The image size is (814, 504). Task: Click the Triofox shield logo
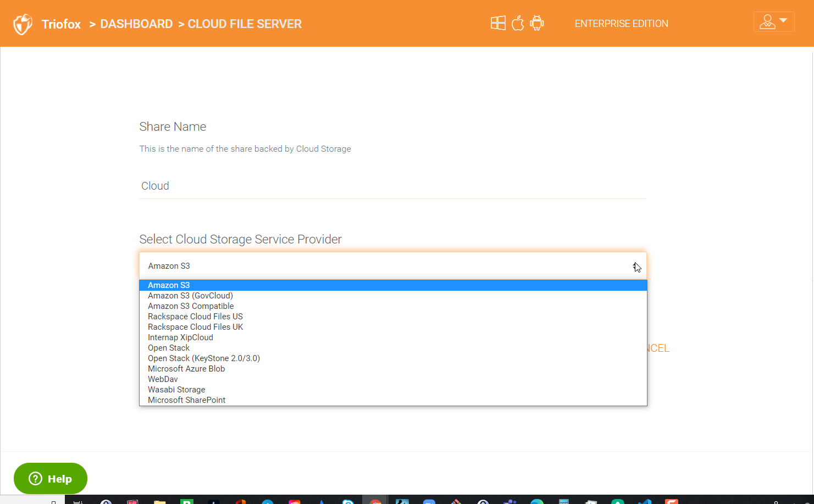(23, 24)
